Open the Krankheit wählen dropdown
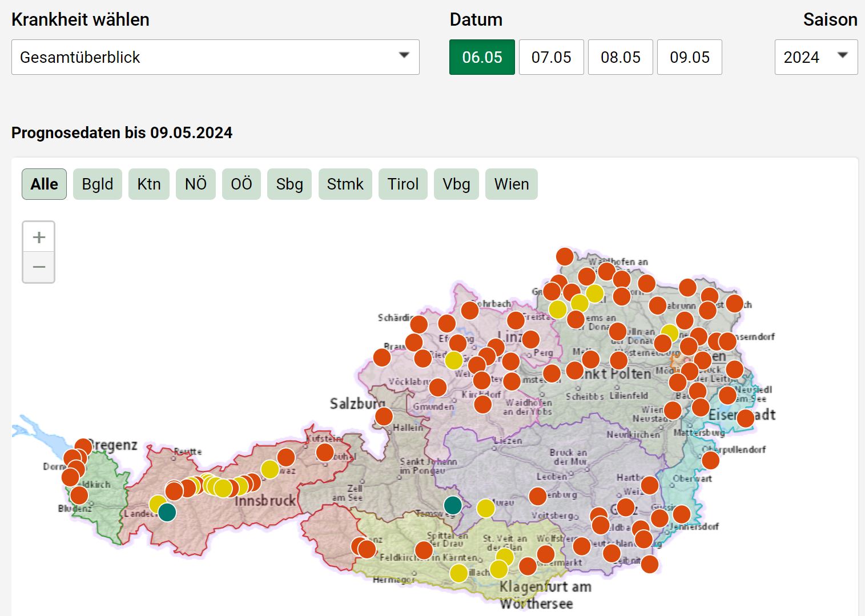The height and width of the screenshot is (616, 865). (215, 57)
